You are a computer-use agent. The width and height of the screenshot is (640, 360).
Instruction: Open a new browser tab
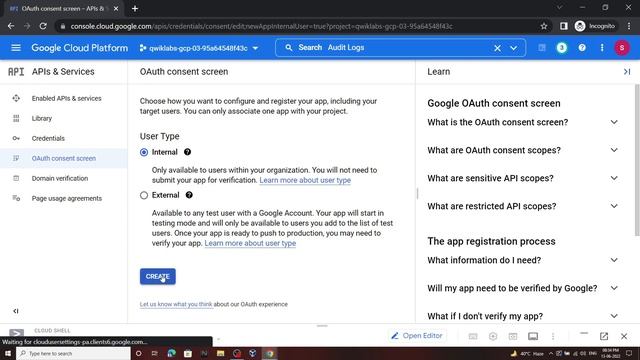point(135,9)
